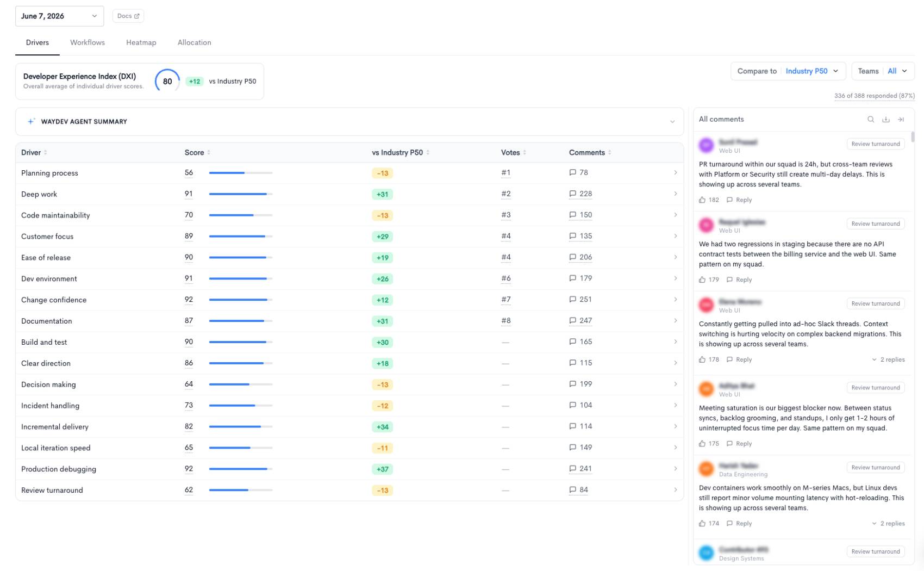Click avatar of first comment author
The width and height of the screenshot is (924, 571).
coord(706,145)
